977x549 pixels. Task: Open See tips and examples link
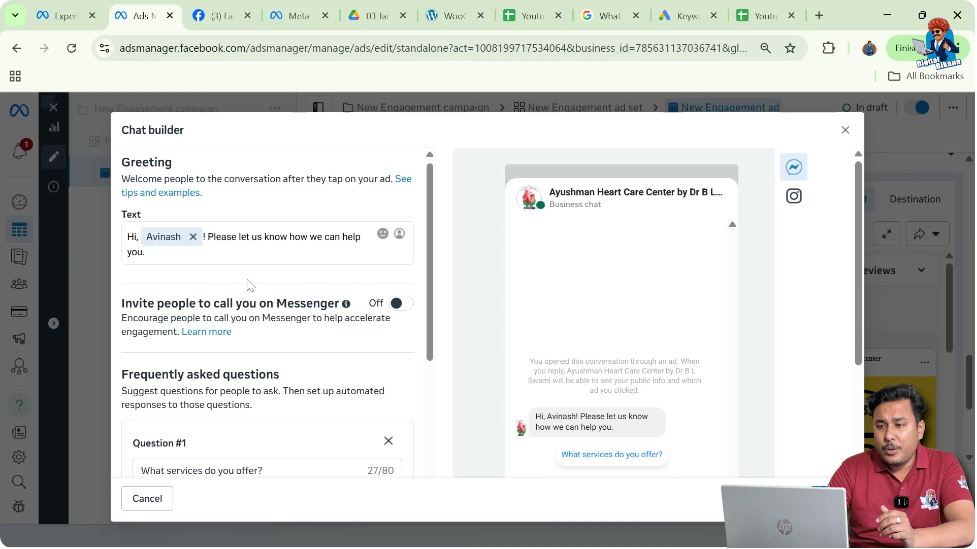coord(267,186)
